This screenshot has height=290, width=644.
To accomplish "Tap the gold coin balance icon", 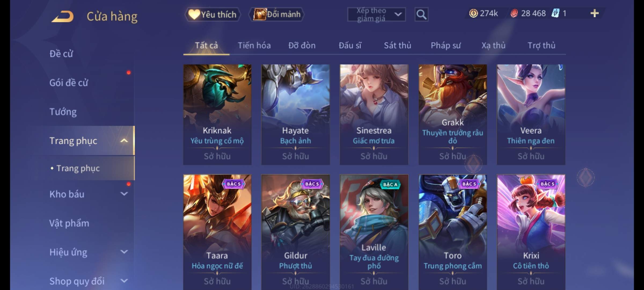I will 473,13.
